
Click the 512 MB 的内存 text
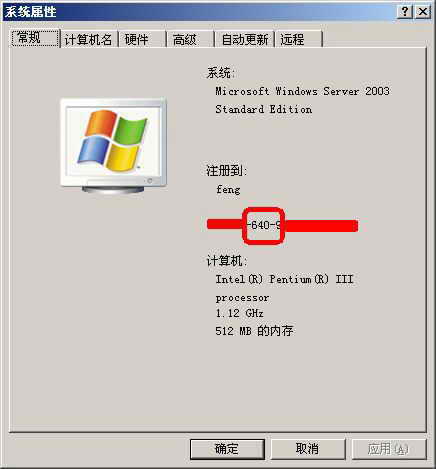254,331
